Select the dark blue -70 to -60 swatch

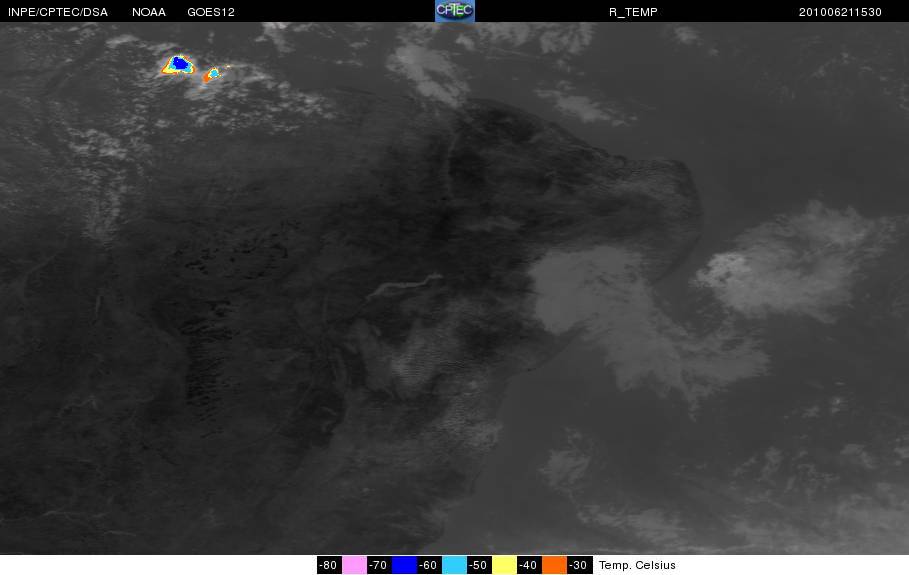(x=405, y=565)
